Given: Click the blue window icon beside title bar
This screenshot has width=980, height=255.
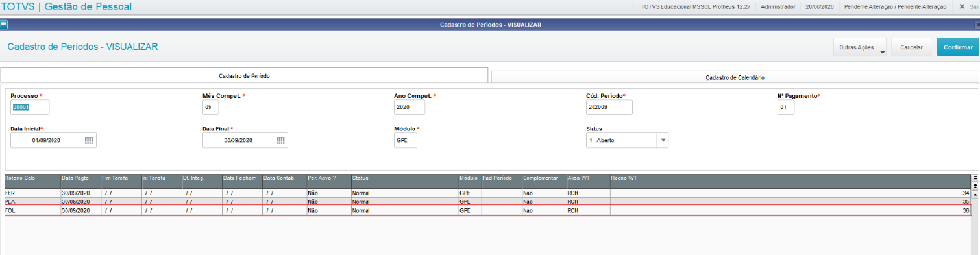Looking at the screenshot, I should (x=3, y=25).
